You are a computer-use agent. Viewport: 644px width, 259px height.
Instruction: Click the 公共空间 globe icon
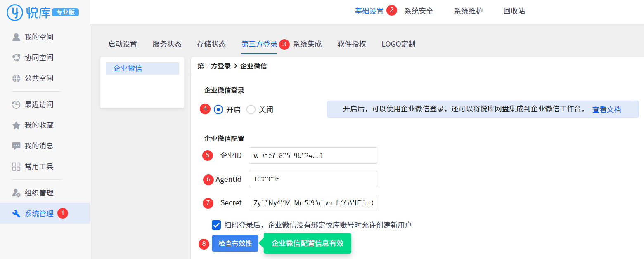(x=16, y=78)
